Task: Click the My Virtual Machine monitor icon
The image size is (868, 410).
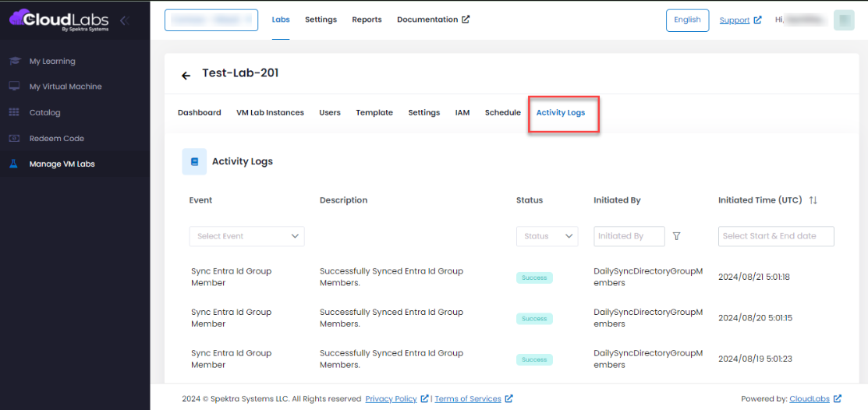Action: click(15, 87)
